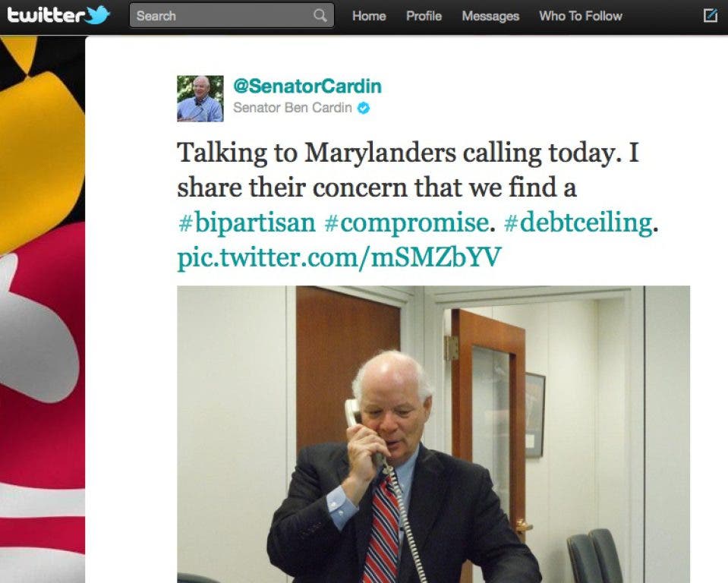Open the compose new tweet icon

tap(711, 16)
